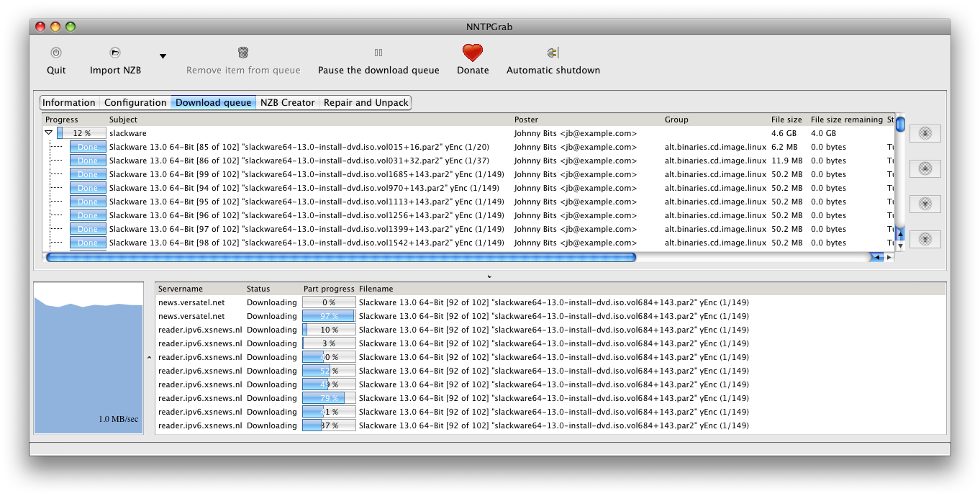The height and width of the screenshot is (496, 980).
Task: Open the Repair and Unpack tab
Action: pyautogui.click(x=366, y=103)
